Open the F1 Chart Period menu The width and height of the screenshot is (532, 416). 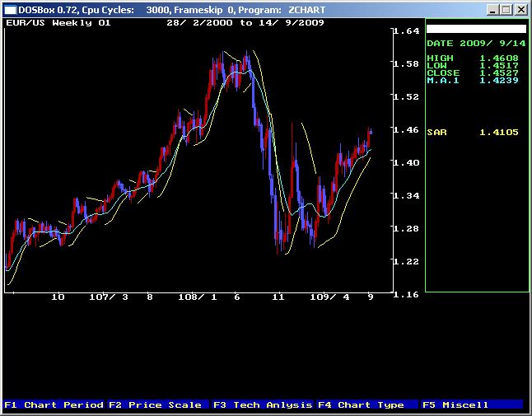click(54, 404)
